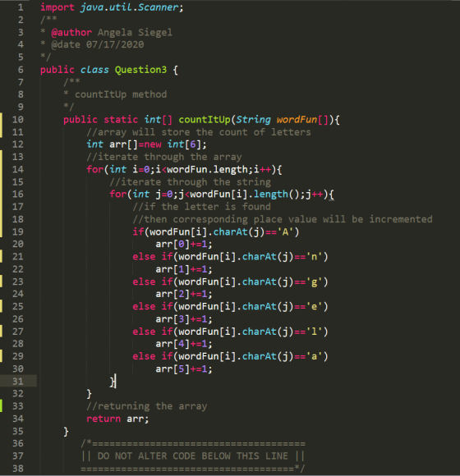
Task: Click the date comment 07/17/2020
Action: [x=115, y=44]
